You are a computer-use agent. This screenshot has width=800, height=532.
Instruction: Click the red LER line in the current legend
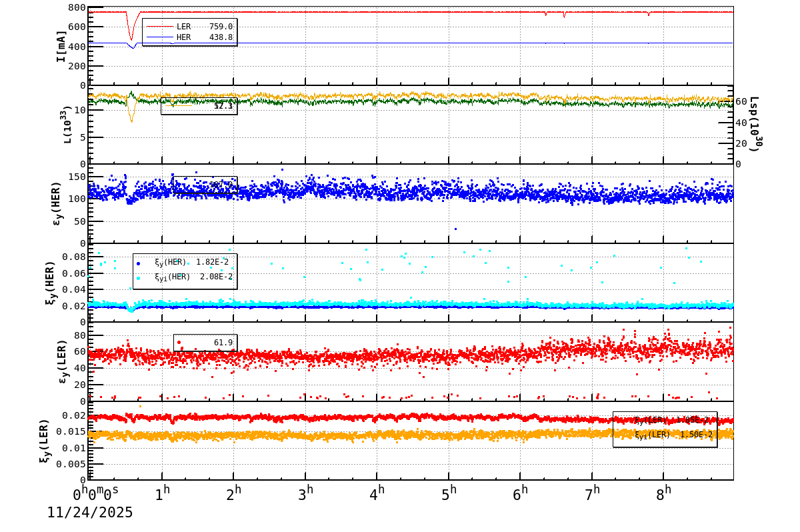(x=160, y=27)
